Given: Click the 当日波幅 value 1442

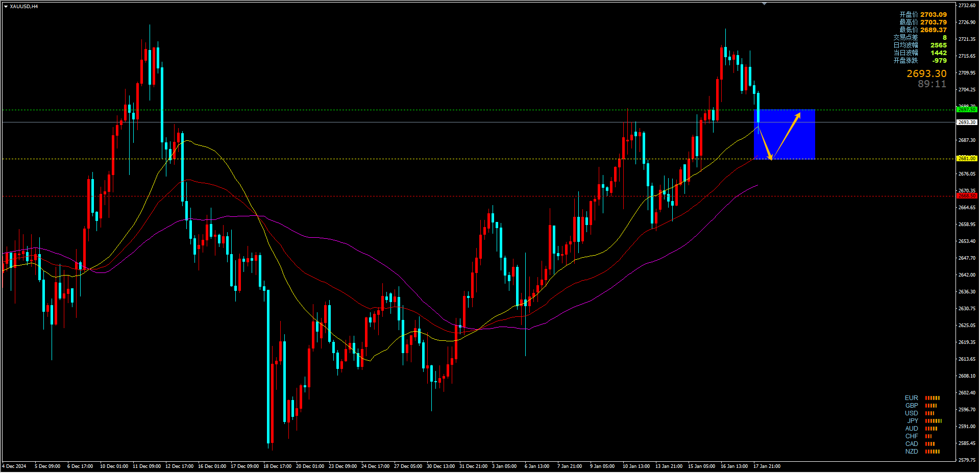Looking at the screenshot, I should 938,53.
